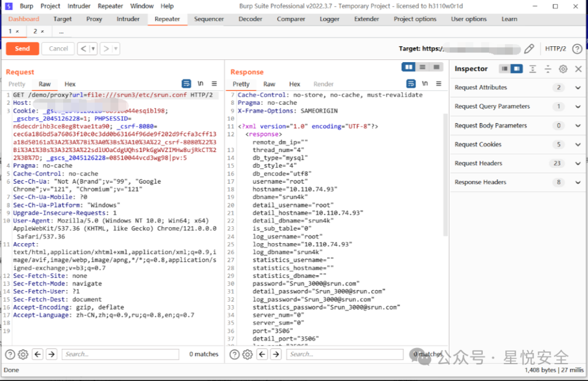Toggle the HTTP/2 protocol selector
The image size is (588, 381).
click(x=555, y=49)
